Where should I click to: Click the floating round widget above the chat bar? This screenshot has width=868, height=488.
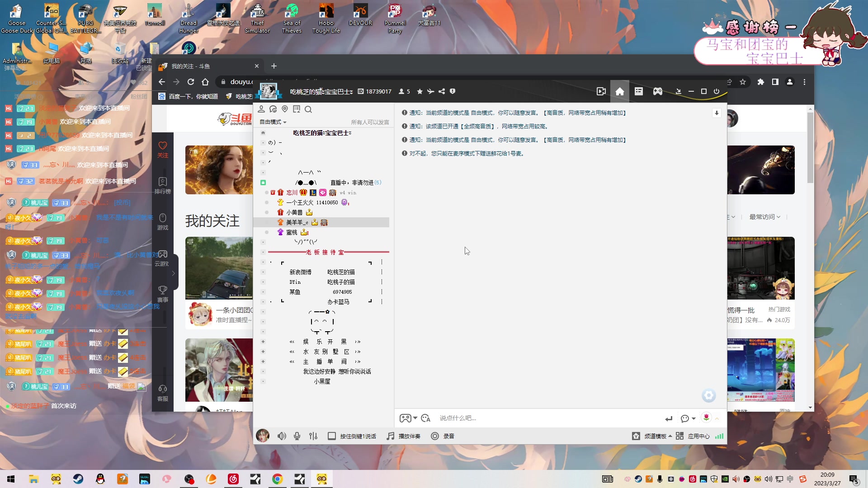click(709, 395)
